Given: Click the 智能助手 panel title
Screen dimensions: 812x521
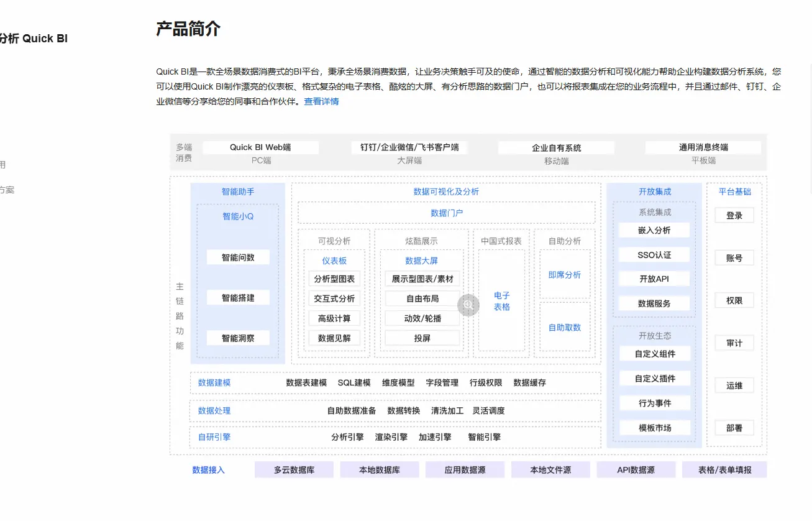Looking at the screenshot, I should tap(238, 191).
